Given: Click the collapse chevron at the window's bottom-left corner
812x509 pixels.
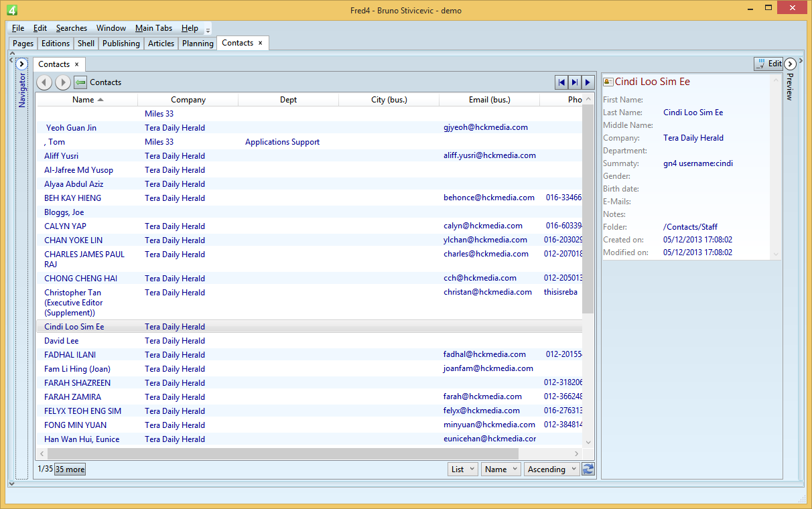Looking at the screenshot, I should point(11,483).
